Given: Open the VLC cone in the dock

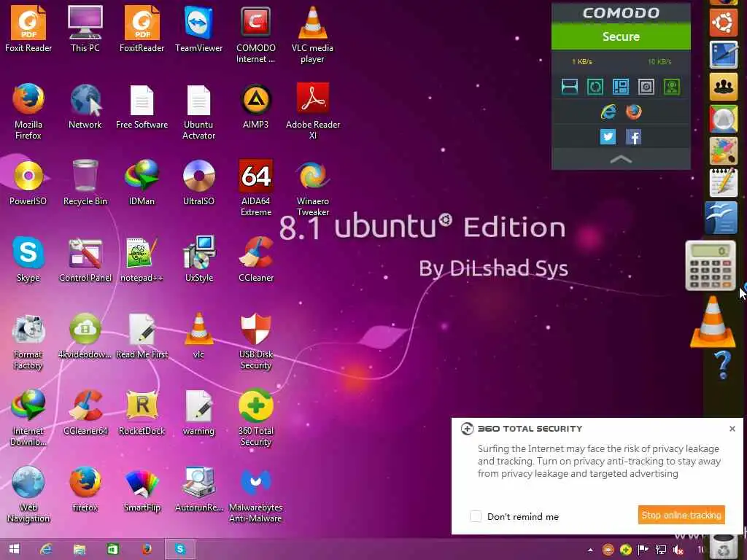Looking at the screenshot, I should point(713,322).
